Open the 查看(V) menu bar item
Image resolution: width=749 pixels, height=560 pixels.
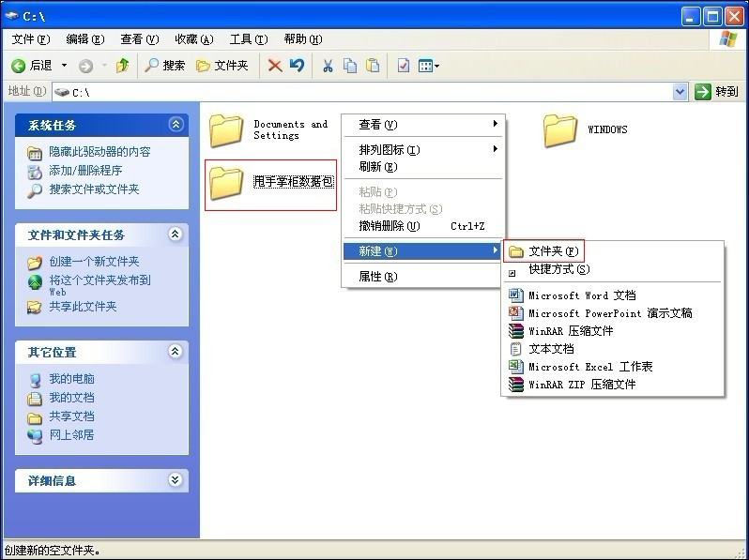[140, 39]
